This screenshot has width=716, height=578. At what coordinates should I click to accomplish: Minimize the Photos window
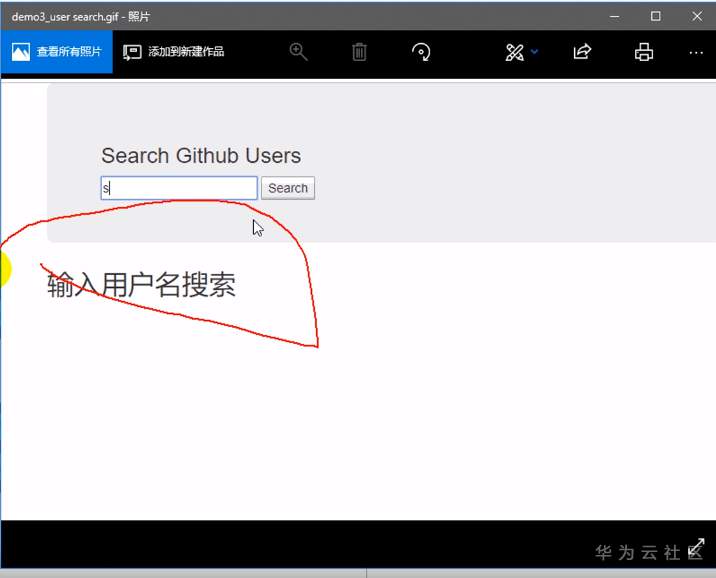pyautogui.click(x=614, y=16)
